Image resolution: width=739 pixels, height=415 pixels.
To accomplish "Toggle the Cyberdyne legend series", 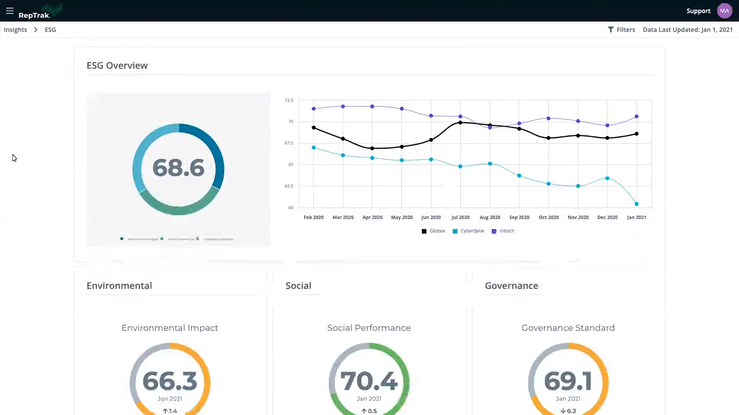I will (468, 231).
